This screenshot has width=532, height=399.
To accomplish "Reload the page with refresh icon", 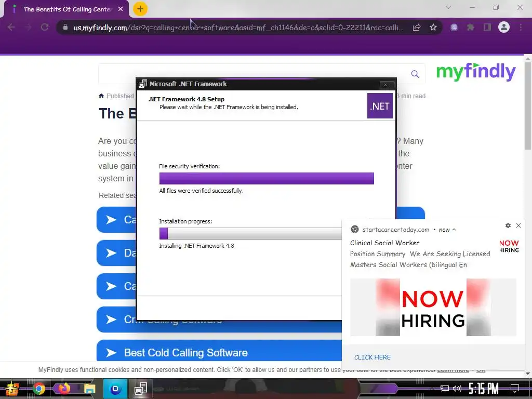I will pyautogui.click(x=45, y=28).
